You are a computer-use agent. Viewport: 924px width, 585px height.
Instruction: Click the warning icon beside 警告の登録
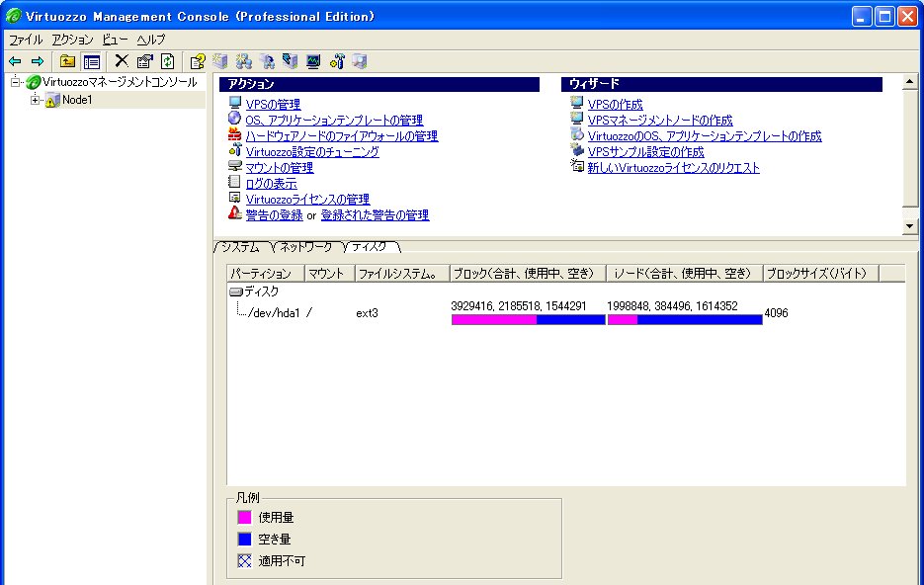pos(235,213)
